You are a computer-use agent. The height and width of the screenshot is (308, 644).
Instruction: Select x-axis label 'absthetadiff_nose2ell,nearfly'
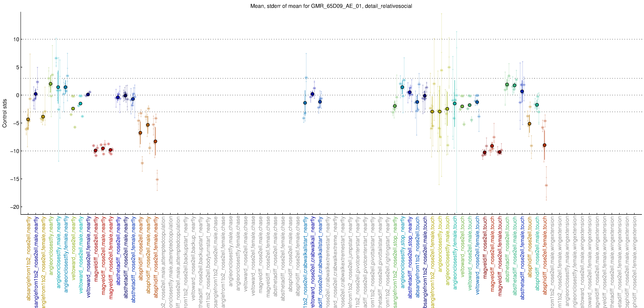pyautogui.click(x=118, y=251)
